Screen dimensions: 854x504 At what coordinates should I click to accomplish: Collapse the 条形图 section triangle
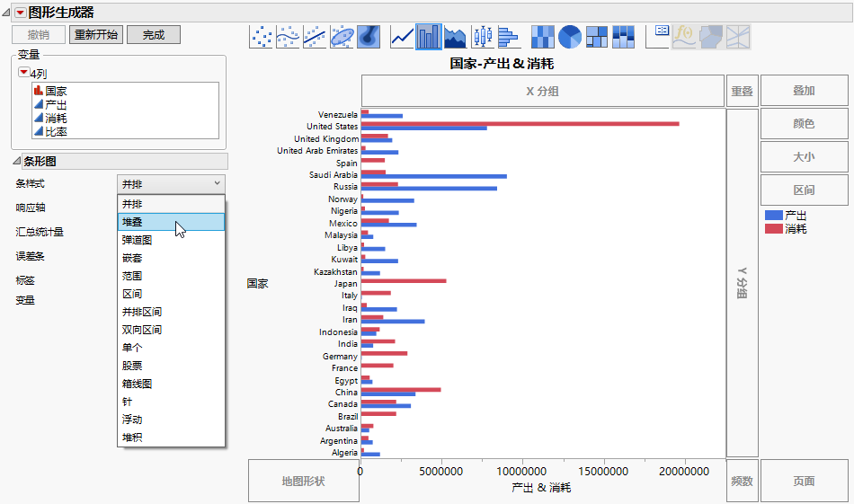click(x=16, y=161)
